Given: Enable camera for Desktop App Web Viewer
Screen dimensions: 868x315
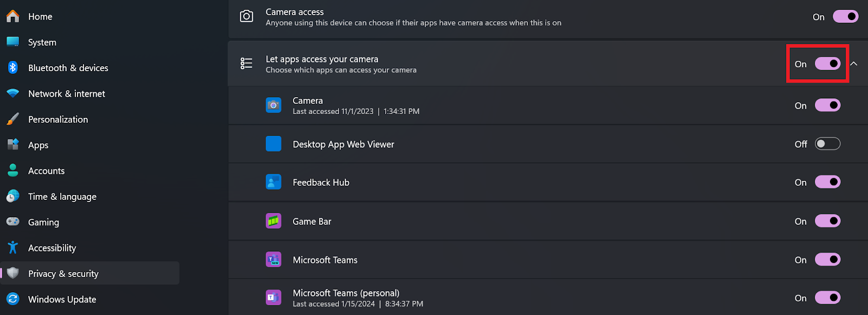Looking at the screenshot, I should (x=827, y=144).
